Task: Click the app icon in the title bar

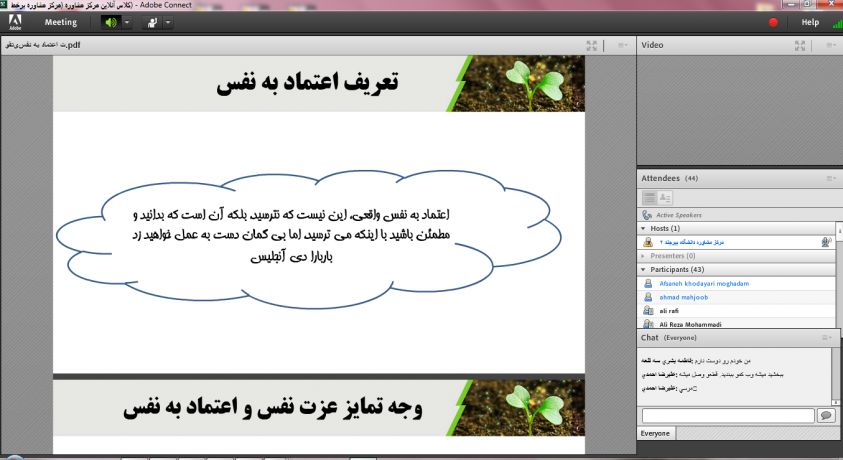Action: click(x=4, y=4)
